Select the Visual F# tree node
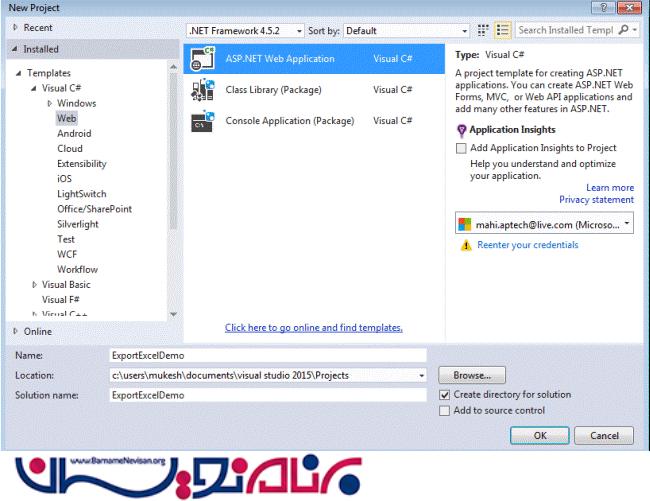 click(61, 300)
